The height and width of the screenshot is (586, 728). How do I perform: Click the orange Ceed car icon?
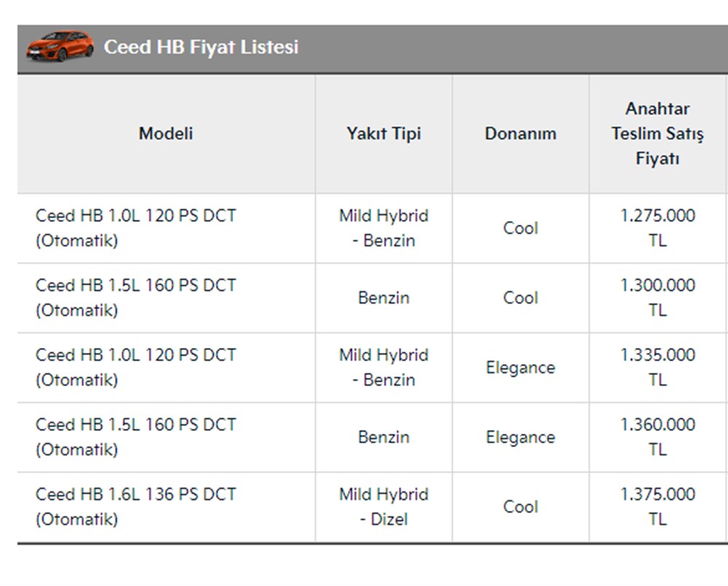[60, 46]
